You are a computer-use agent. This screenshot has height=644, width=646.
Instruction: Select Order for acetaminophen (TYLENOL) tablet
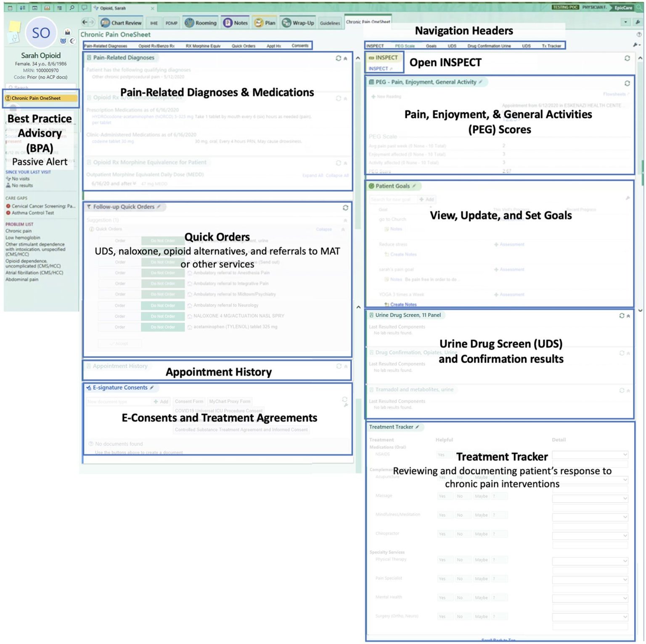click(x=120, y=327)
